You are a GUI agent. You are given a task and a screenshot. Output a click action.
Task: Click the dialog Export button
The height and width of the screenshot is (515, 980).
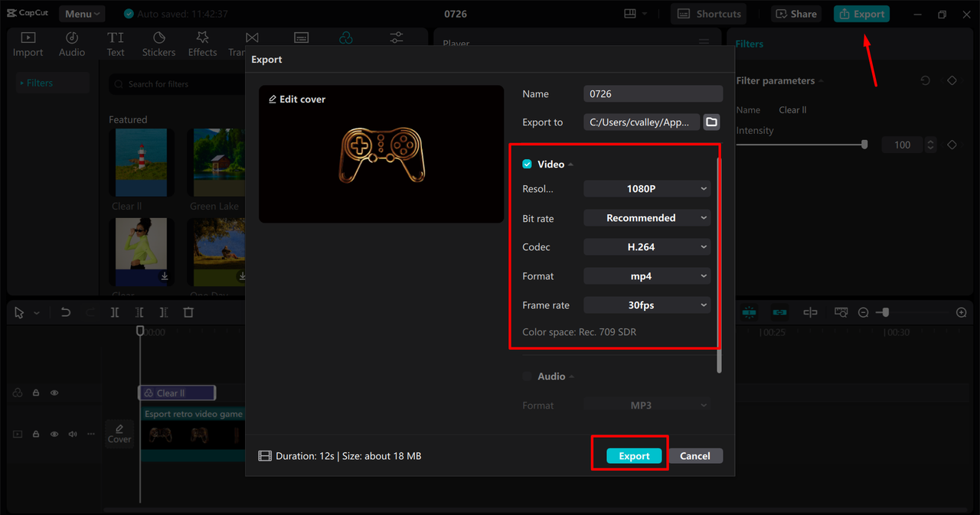(634, 456)
